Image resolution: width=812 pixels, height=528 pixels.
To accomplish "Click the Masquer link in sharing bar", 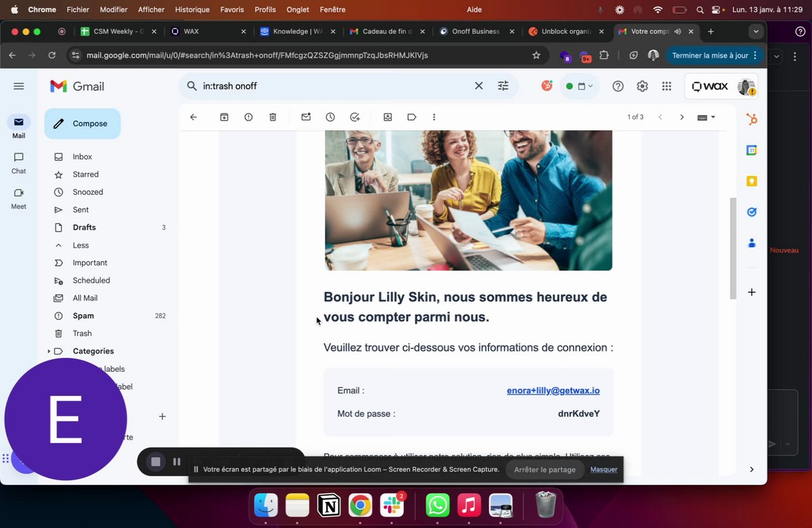I will (604, 470).
